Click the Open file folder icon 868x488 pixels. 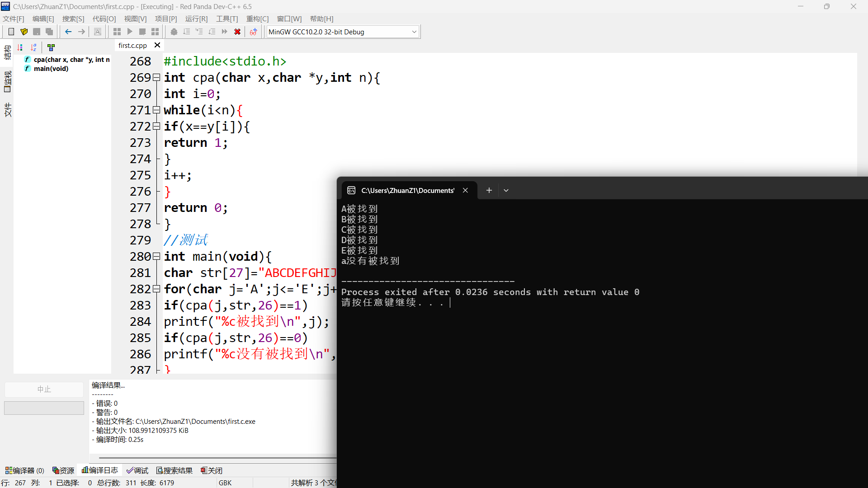pyautogui.click(x=24, y=32)
